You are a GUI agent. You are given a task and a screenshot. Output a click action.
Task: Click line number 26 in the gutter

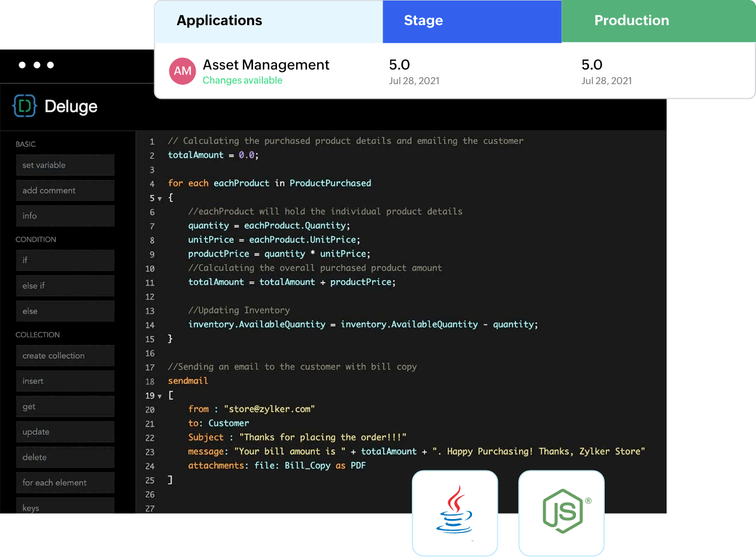coord(150,494)
